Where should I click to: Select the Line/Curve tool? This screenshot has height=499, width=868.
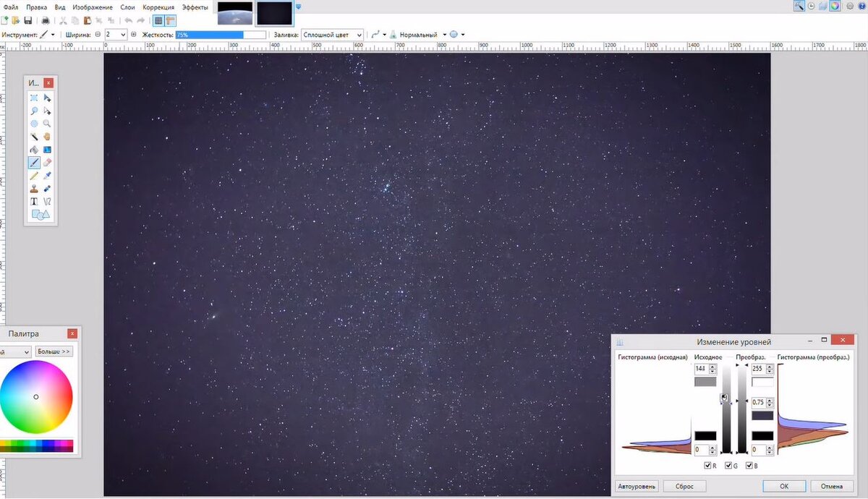[47, 202]
